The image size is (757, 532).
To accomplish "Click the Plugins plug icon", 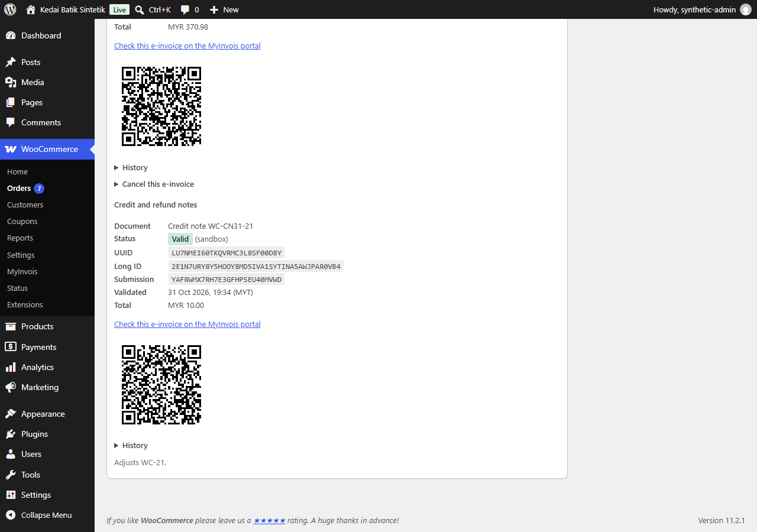I will click(11, 434).
